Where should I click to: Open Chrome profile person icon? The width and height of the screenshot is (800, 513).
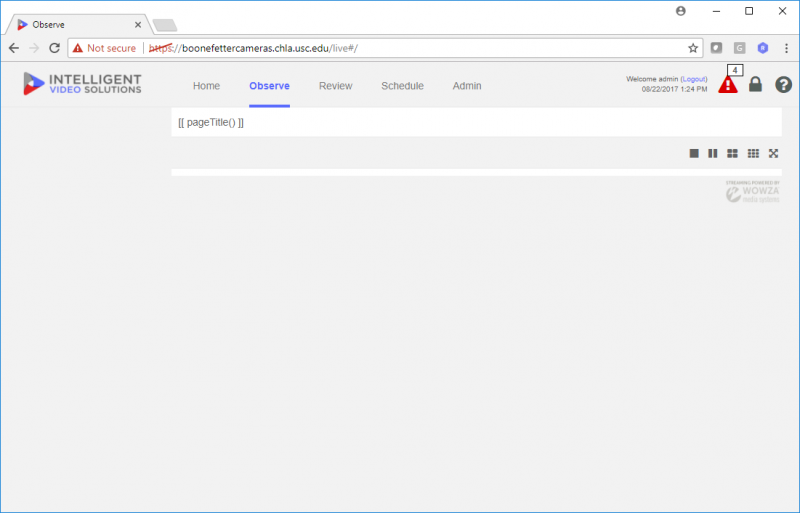pyautogui.click(x=681, y=11)
